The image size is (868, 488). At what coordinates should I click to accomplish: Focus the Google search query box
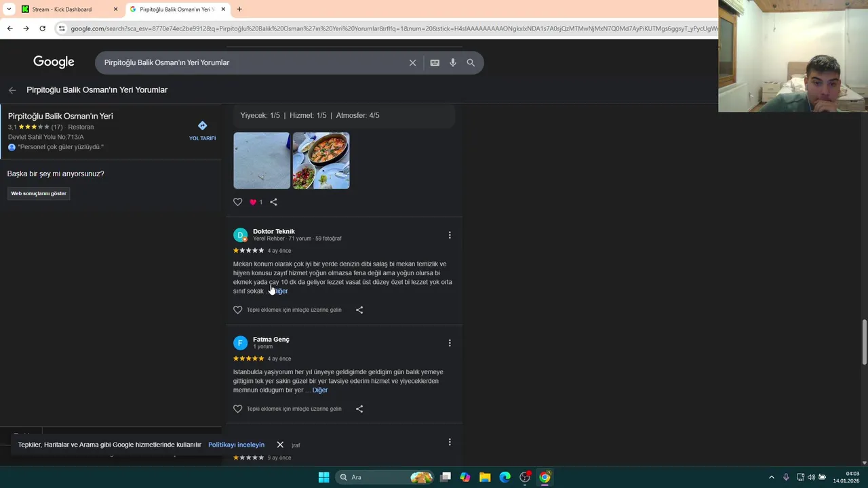(251, 62)
